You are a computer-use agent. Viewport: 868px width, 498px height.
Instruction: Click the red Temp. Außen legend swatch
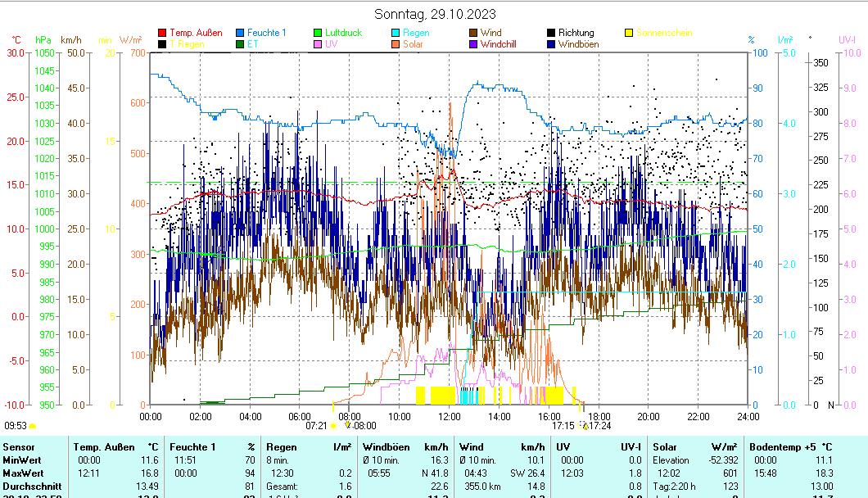tap(162, 34)
